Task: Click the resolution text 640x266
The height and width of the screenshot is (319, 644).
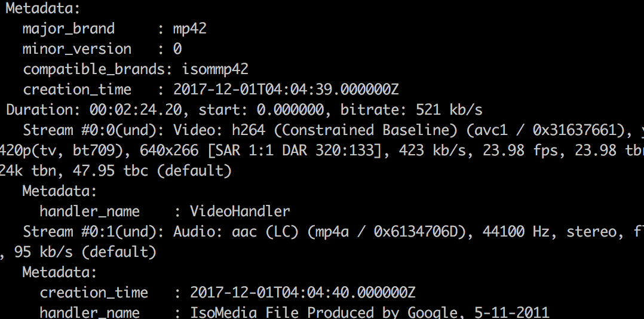Action: point(169,151)
